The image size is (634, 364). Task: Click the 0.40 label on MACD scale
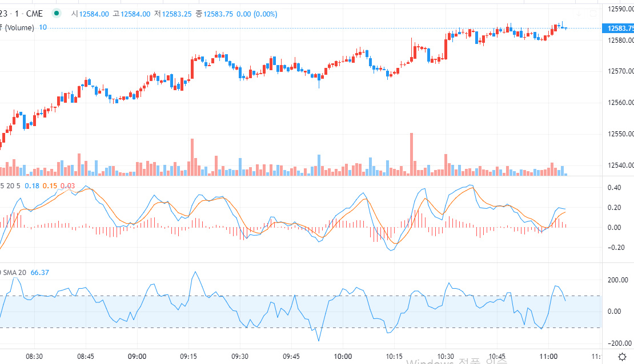(615, 188)
